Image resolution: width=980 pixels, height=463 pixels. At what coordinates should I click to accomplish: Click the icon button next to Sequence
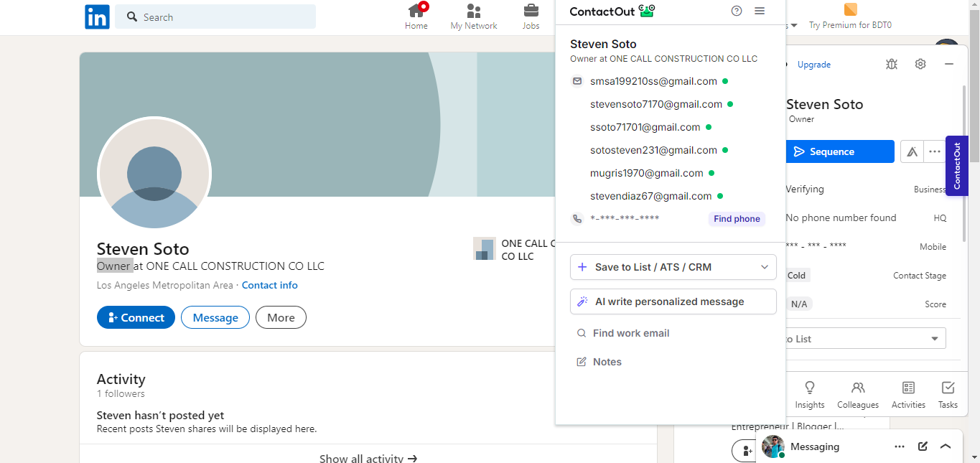tap(912, 151)
